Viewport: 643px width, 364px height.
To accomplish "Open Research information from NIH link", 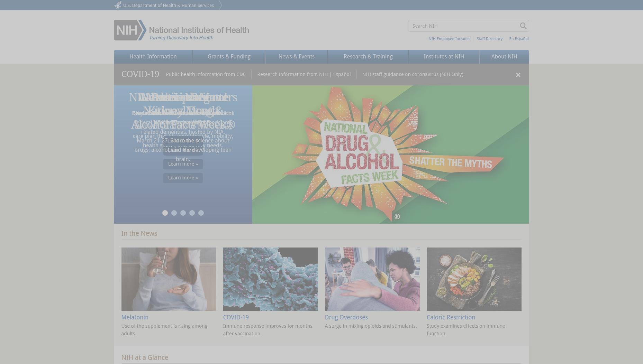I will tap(292, 74).
